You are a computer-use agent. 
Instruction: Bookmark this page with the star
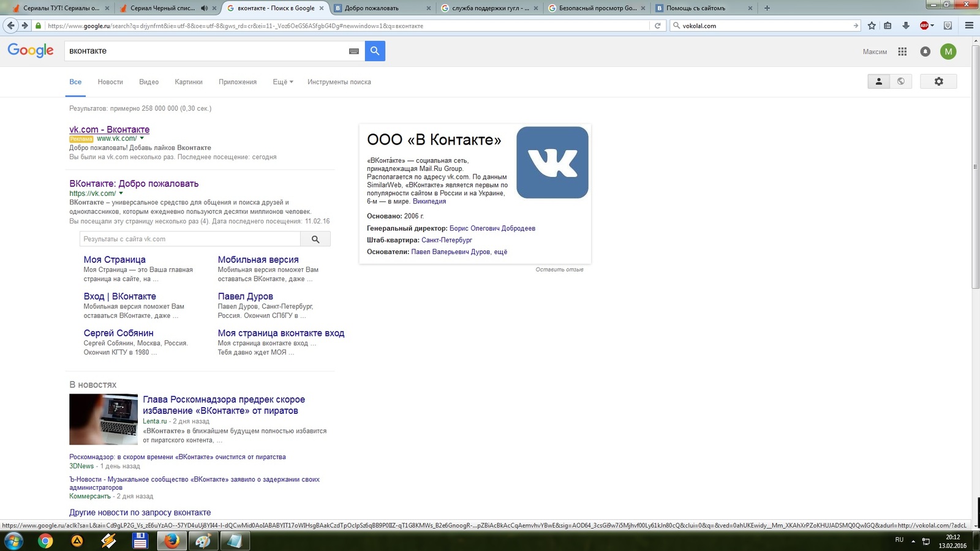[x=872, y=26]
